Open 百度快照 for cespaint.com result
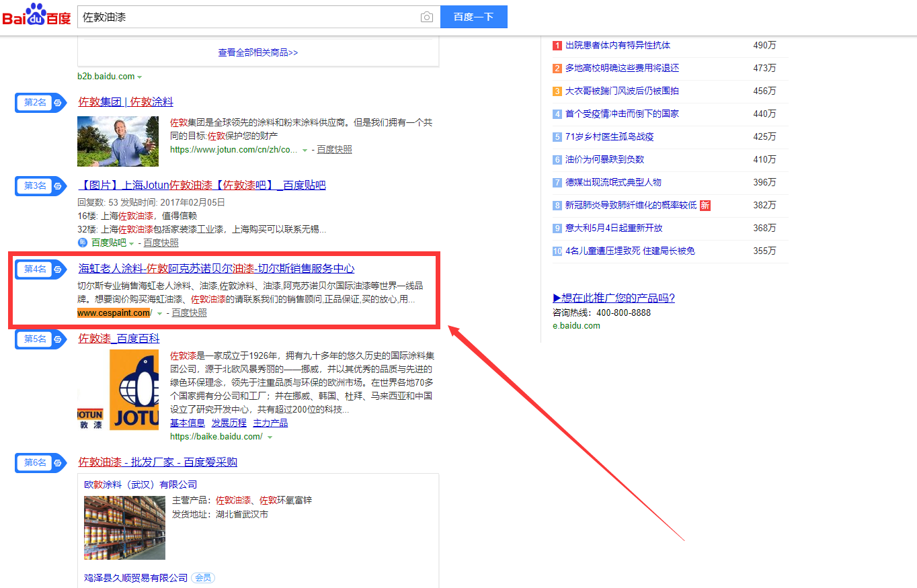This screenshot has width=917, height=588. [x=189, y=313]
